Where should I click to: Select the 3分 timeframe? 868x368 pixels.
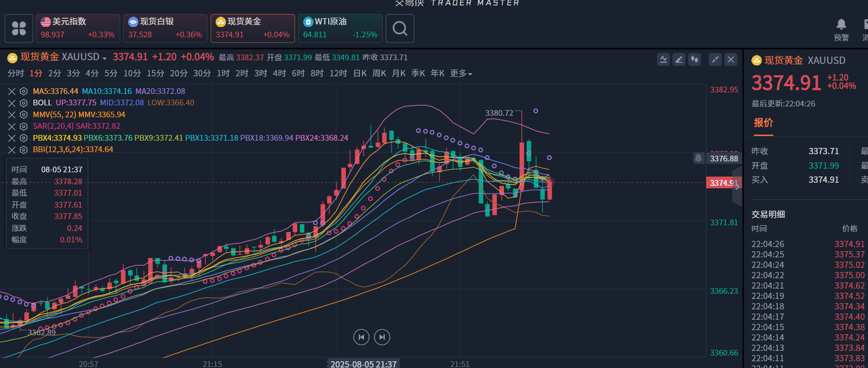(x=73, y=74)
